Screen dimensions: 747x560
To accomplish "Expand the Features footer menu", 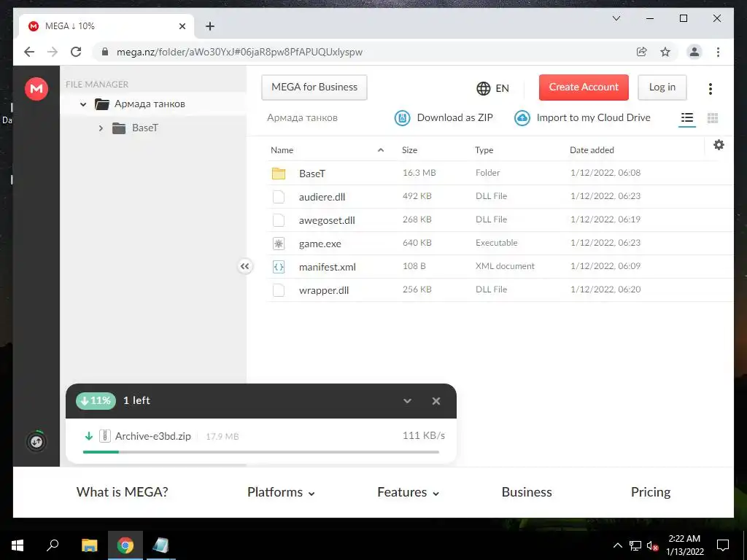I will [408, 492].
